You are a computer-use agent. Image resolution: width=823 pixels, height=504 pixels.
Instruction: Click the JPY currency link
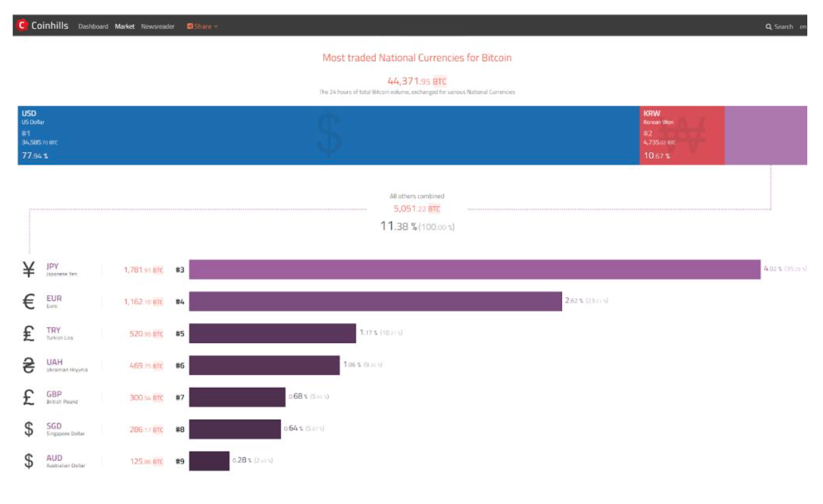point(53,266)
